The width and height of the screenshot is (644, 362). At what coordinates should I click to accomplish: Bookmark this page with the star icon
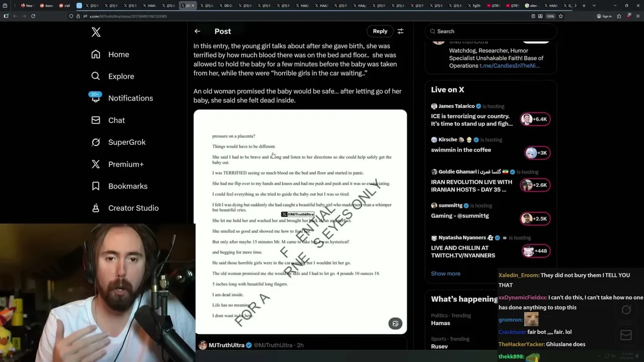tap(560, 16)
